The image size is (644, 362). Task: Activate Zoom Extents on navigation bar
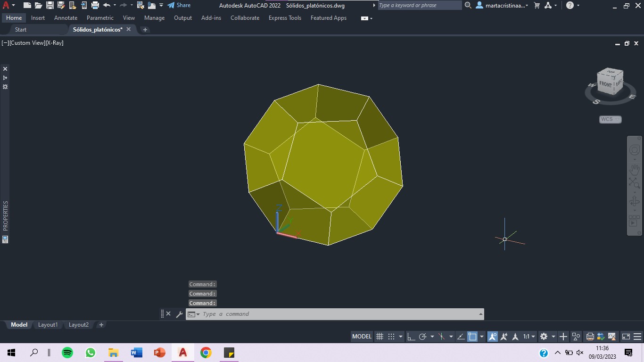pyautogui.click(x=635, y=183)
